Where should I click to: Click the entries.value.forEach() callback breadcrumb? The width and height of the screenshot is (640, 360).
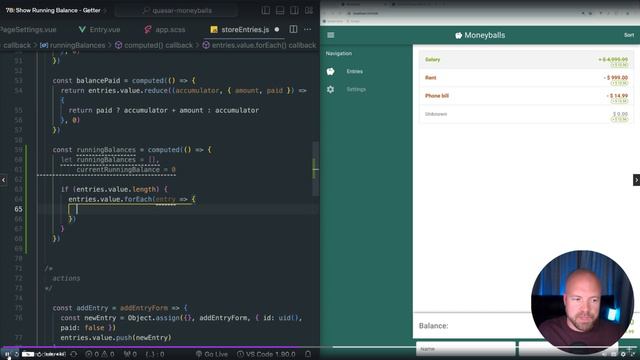click(260, 45)
